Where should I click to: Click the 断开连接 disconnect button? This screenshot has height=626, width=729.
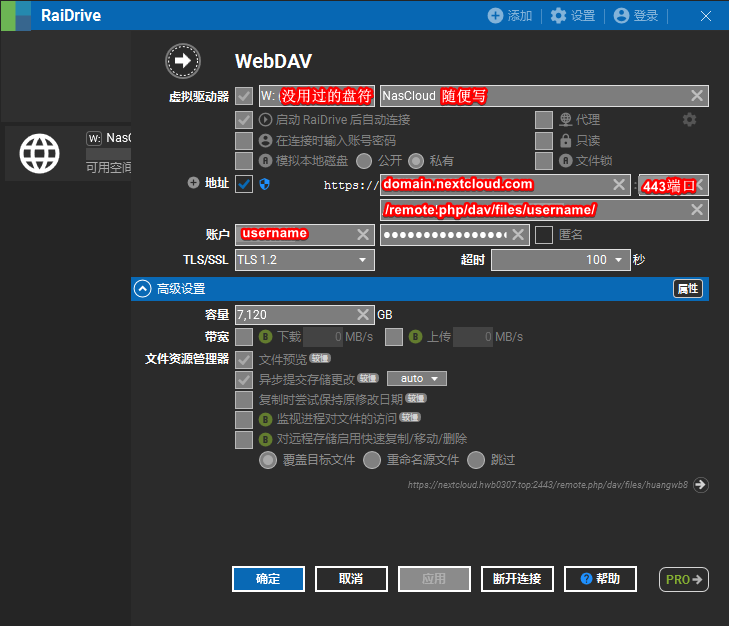coord(517,579)
